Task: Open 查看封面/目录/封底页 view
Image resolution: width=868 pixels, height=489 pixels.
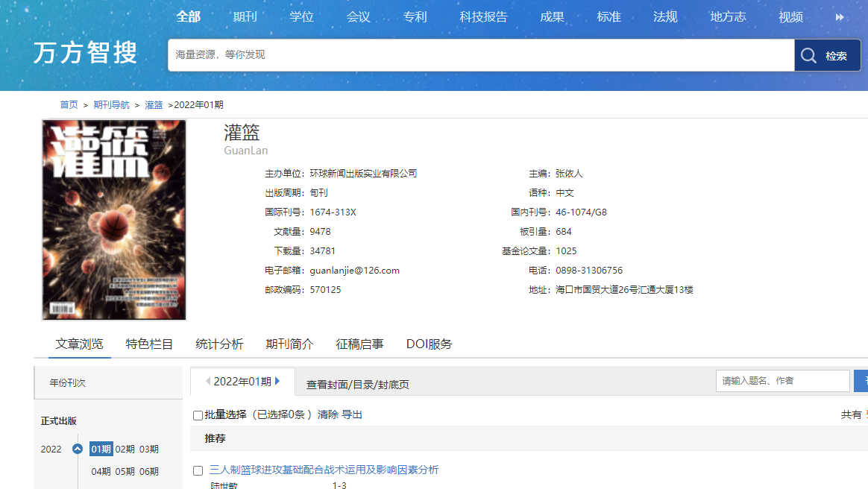Action: 357,385
